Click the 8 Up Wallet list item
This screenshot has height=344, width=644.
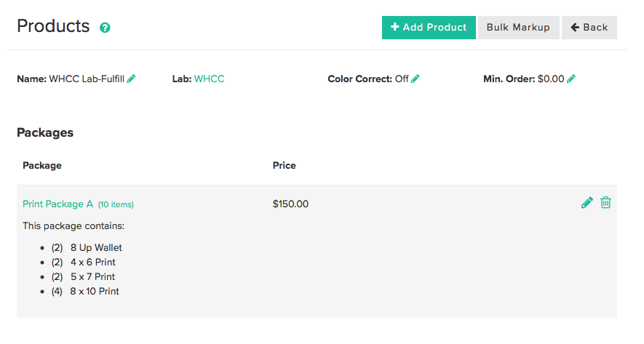(x=87, y=247)
